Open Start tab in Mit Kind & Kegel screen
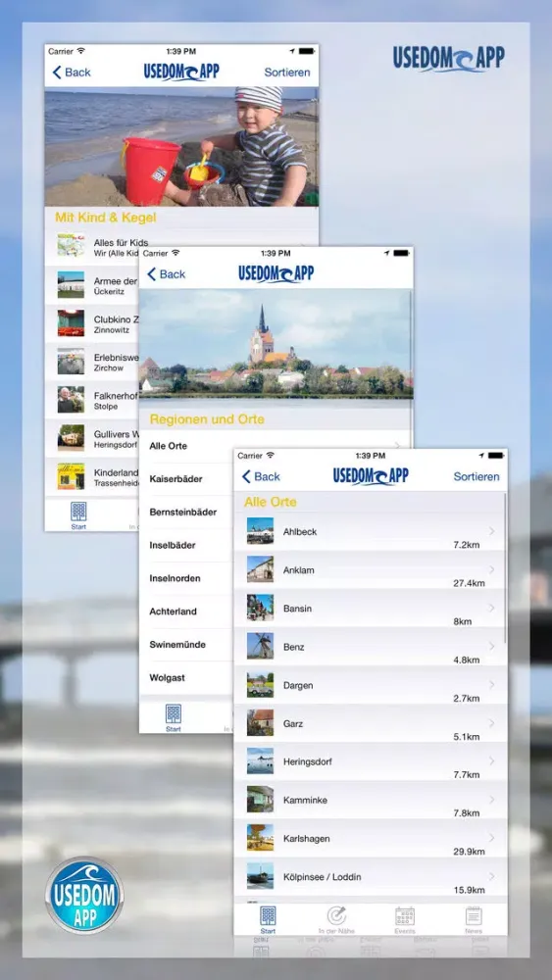Viewport: 552px width, 980px height. coord(78,516)
